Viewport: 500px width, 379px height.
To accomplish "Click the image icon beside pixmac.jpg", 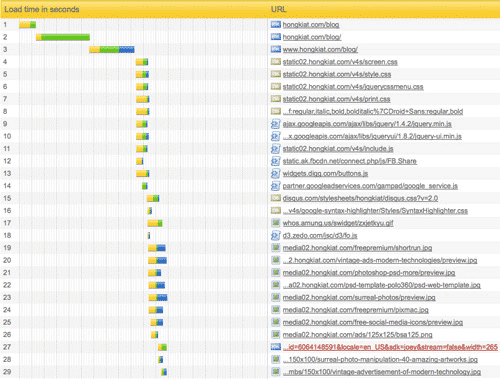I will click(276, 310).
